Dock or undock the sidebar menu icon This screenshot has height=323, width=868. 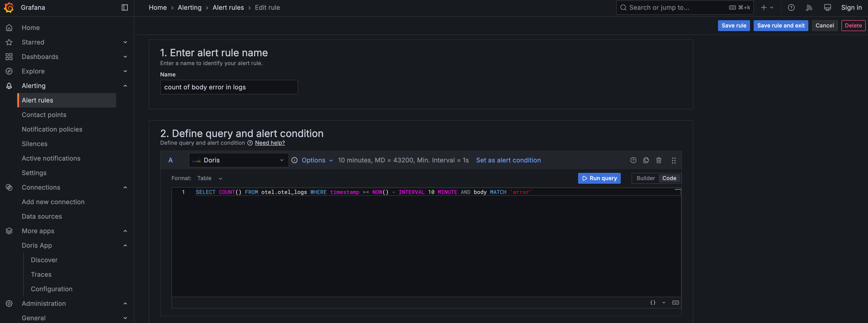point(125,7)
